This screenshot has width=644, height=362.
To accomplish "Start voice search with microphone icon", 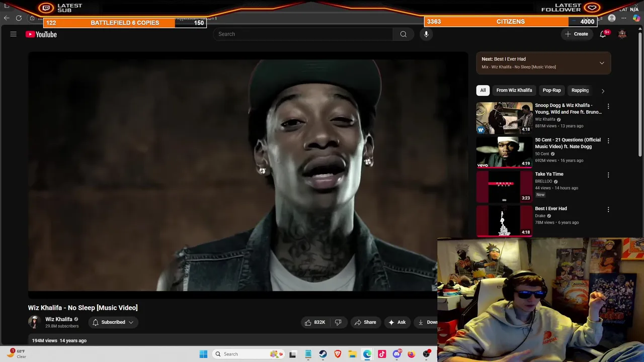I will click(426, 34).
